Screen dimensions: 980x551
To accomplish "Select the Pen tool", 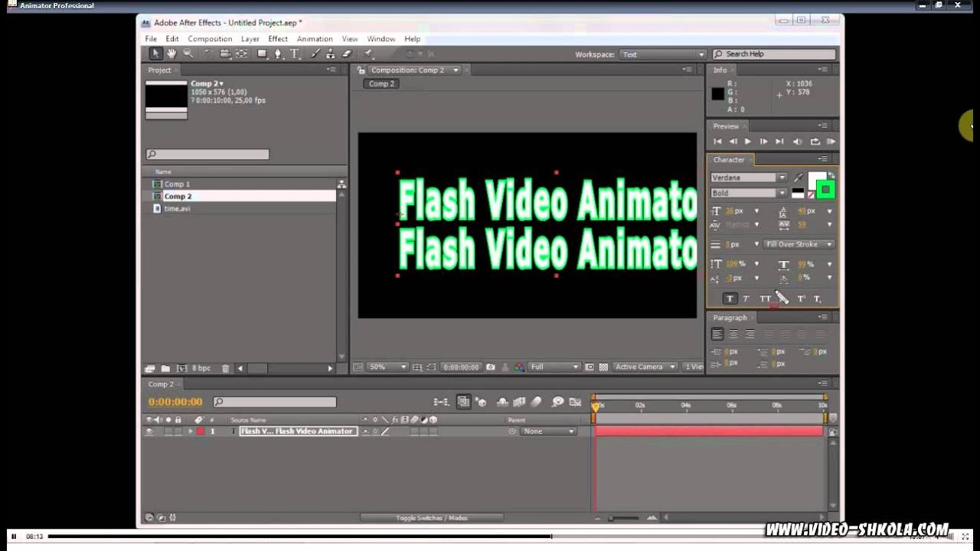I will [278, 54].
